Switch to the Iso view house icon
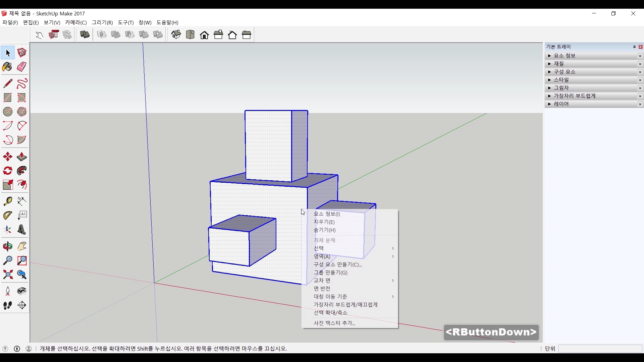 176,35
